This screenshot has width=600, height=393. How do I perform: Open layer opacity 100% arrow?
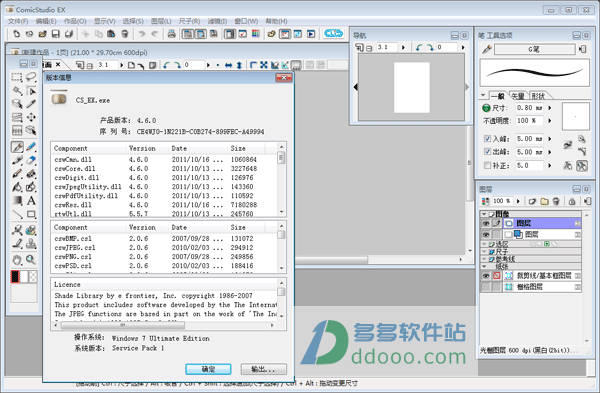pyautogui.click(x=518, y=201)
